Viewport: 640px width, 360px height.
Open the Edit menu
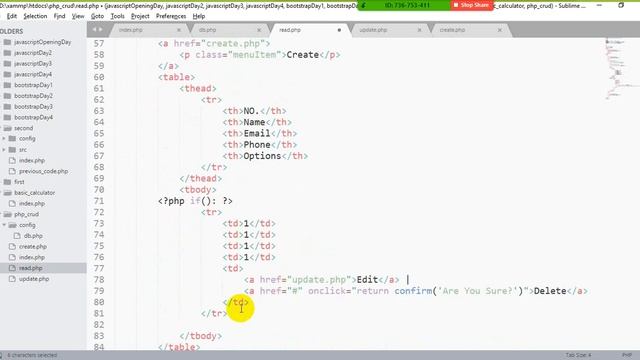click(x=12, y=16)
